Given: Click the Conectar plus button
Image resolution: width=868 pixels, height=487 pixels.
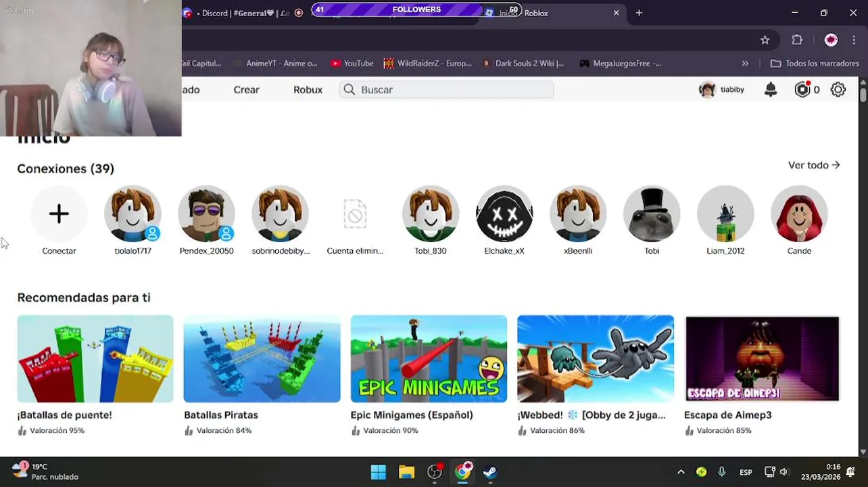Looking at the screenshot, I should click(59, 214).
